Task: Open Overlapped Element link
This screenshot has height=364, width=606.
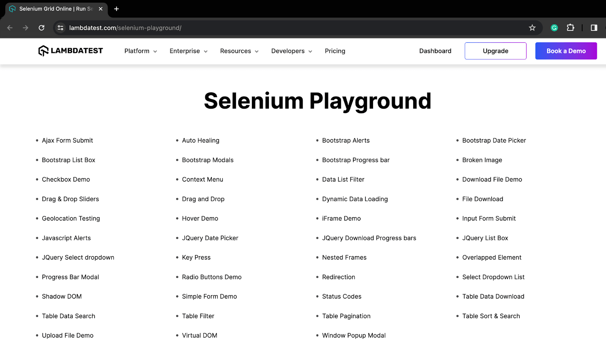Action: 492,257
